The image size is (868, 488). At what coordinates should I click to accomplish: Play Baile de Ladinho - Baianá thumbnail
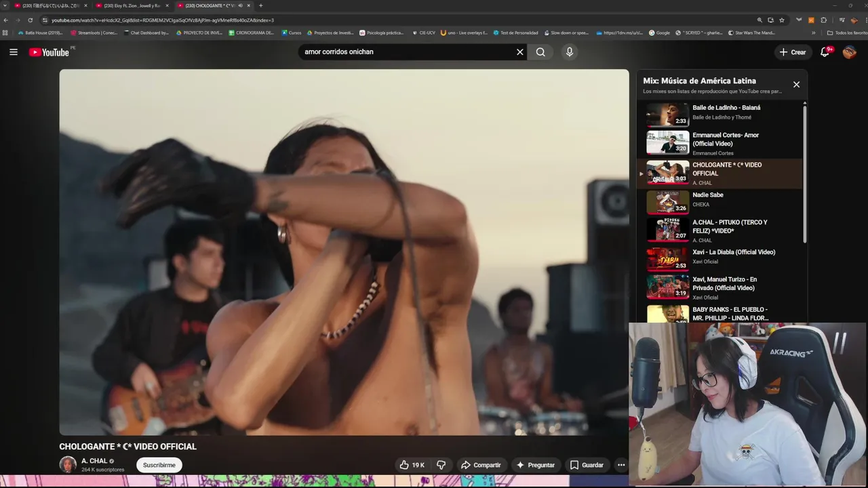tap(668, 115)
